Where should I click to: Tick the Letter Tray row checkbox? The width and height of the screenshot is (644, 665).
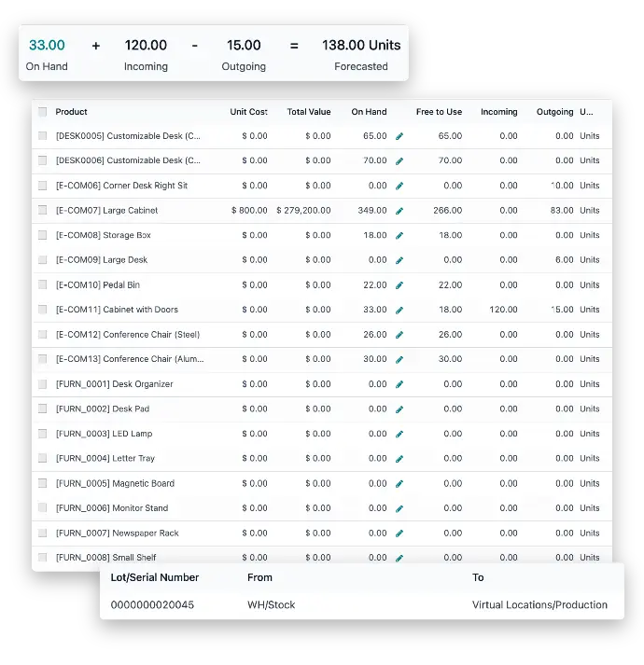[x=42, y=459]
